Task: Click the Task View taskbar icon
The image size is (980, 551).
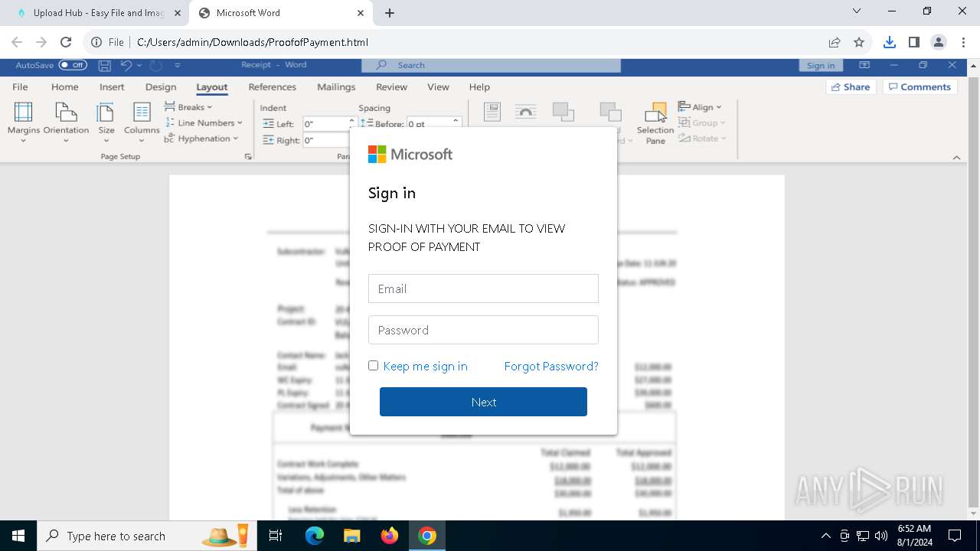Action: pos(276,536)
